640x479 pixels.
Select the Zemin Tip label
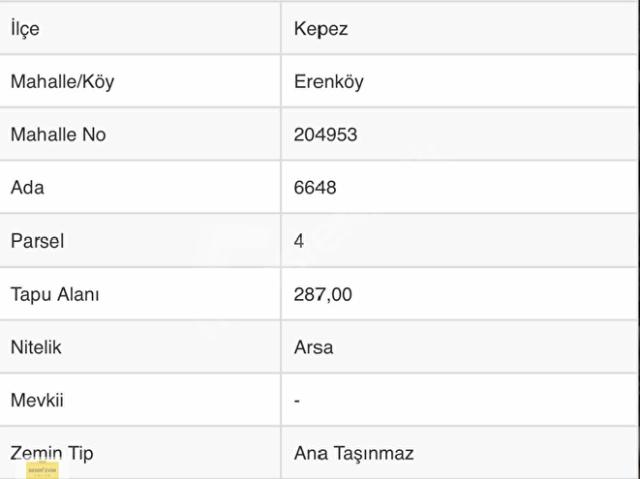tap(51, 453)
